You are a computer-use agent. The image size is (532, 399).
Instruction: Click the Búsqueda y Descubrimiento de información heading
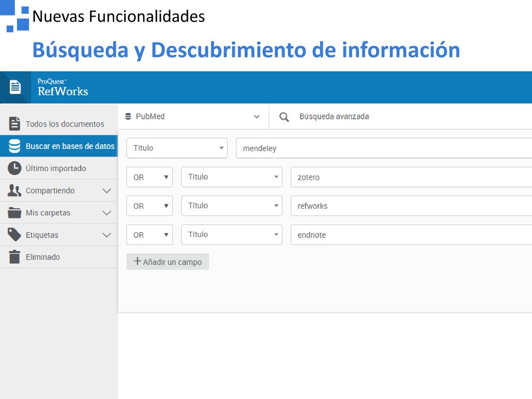[x=246, y=50]
